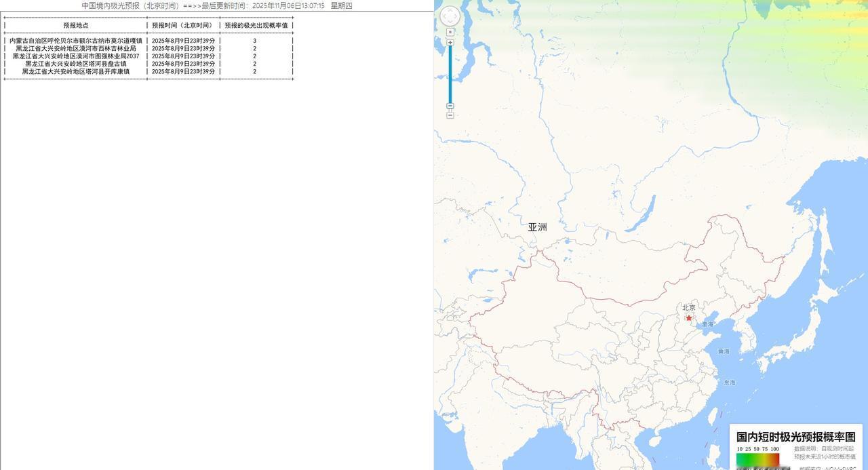This screenshot has height=470, width=868.
Task: Select the row 黑龙江省大兴安岭地区塔河县开库康镇
Action: pos(149,71)
